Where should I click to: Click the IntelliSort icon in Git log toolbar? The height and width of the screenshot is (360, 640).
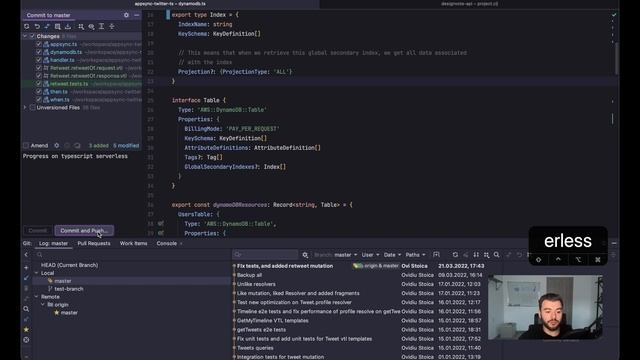[476, 255]
